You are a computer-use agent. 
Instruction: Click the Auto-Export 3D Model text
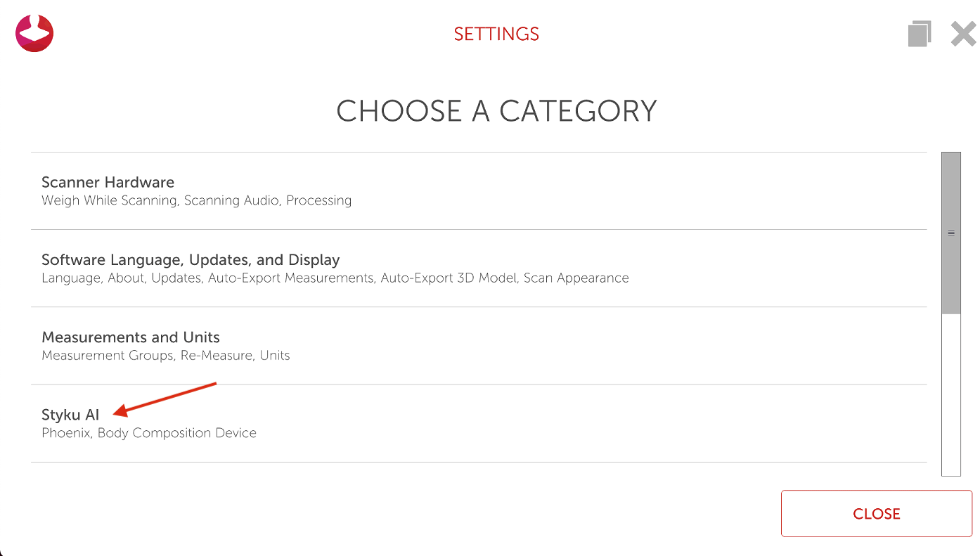(449, 278)
